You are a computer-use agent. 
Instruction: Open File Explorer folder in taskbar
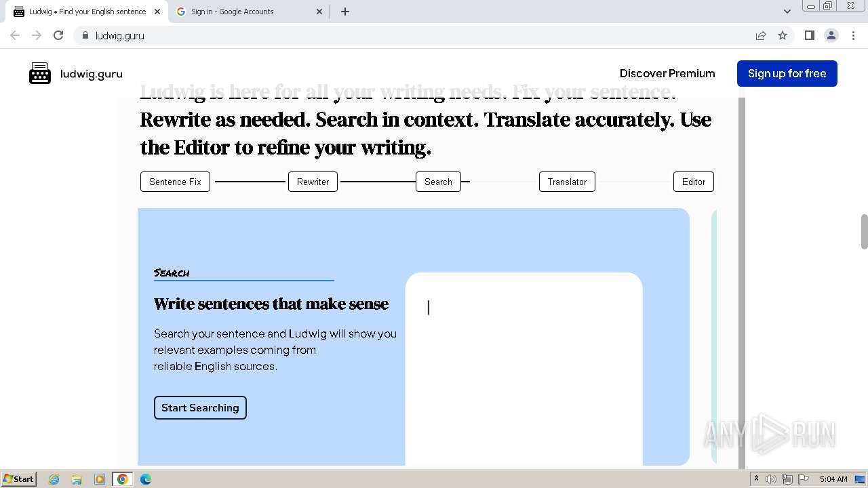[x=77, y=479]
